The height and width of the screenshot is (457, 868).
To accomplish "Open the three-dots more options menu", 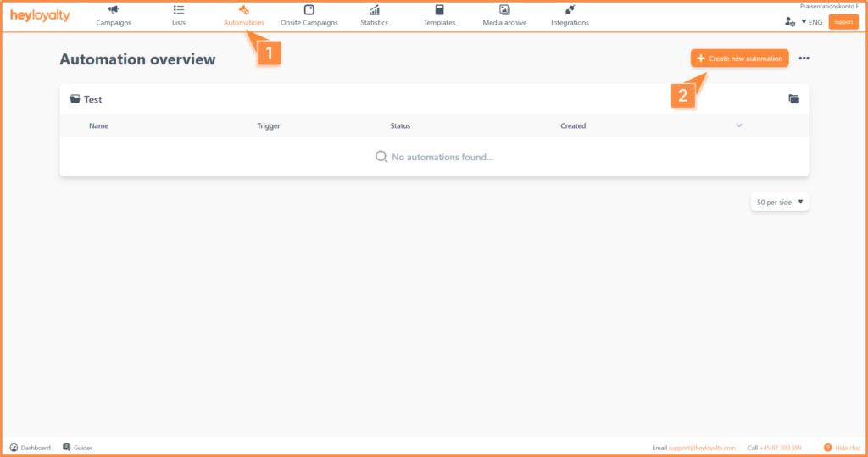I will (804, 59).
